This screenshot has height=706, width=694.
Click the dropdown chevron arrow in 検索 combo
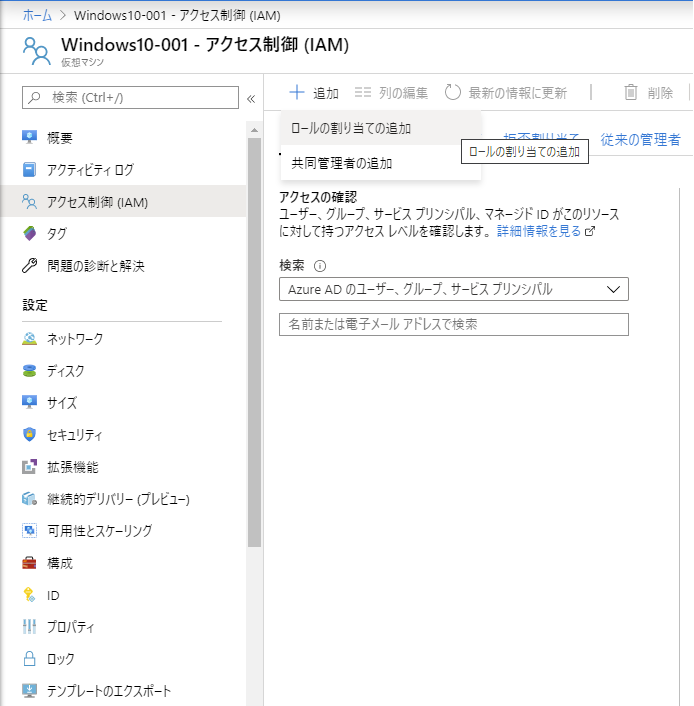[613, 289]
